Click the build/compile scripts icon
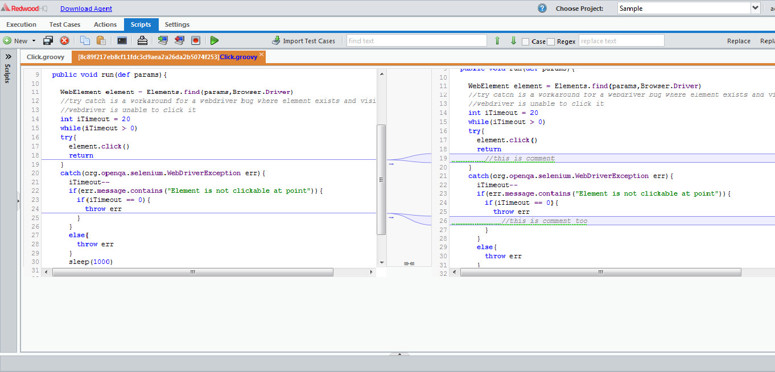The width and height of the screenshot is (775, 372). (x=142, y=41)
